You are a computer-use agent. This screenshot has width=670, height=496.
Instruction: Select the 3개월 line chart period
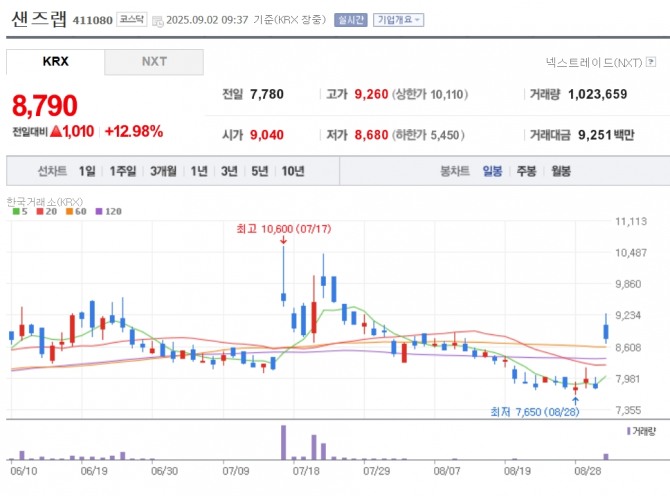point(163,171)
